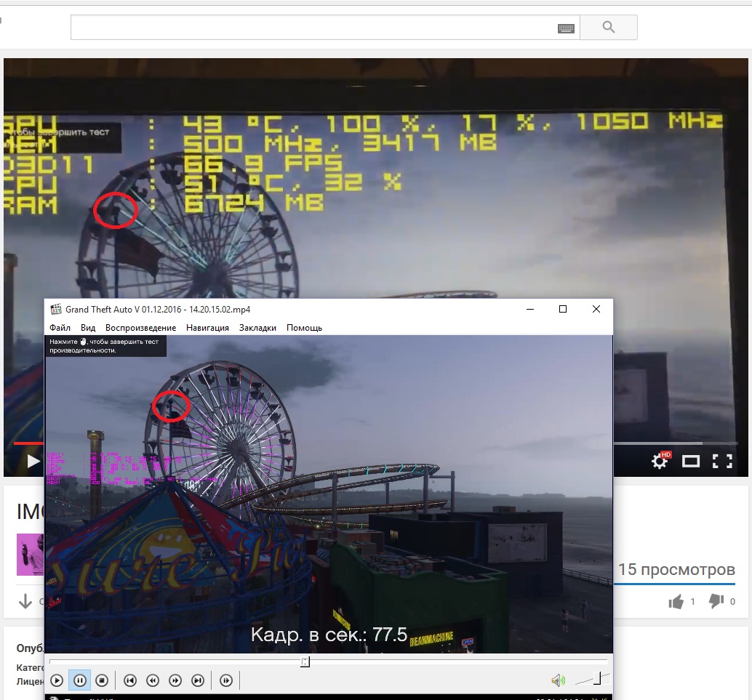Minimize the Grand Theft Auto V player window

[x=530, y=309]
